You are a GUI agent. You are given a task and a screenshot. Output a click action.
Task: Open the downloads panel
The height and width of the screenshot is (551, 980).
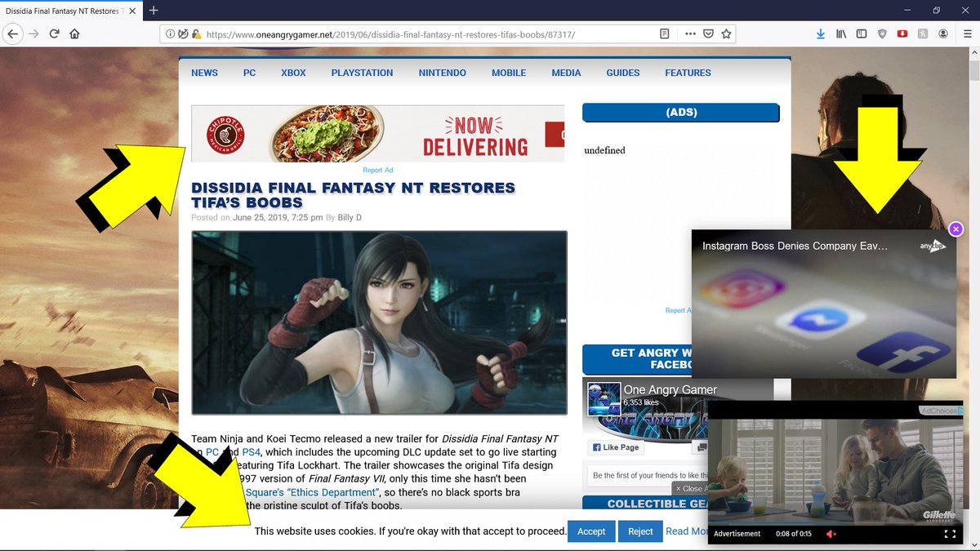coord(821,34)
